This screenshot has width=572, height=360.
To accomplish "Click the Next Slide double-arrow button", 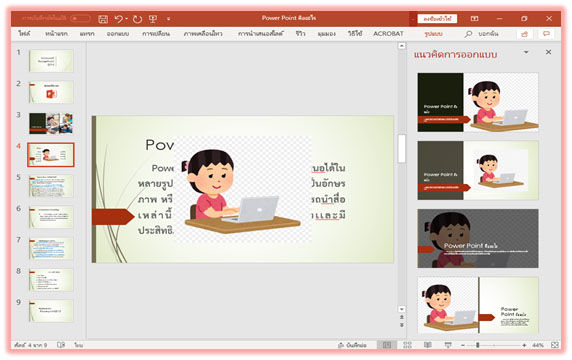I will pyautogui.click(x=402, y=325).
